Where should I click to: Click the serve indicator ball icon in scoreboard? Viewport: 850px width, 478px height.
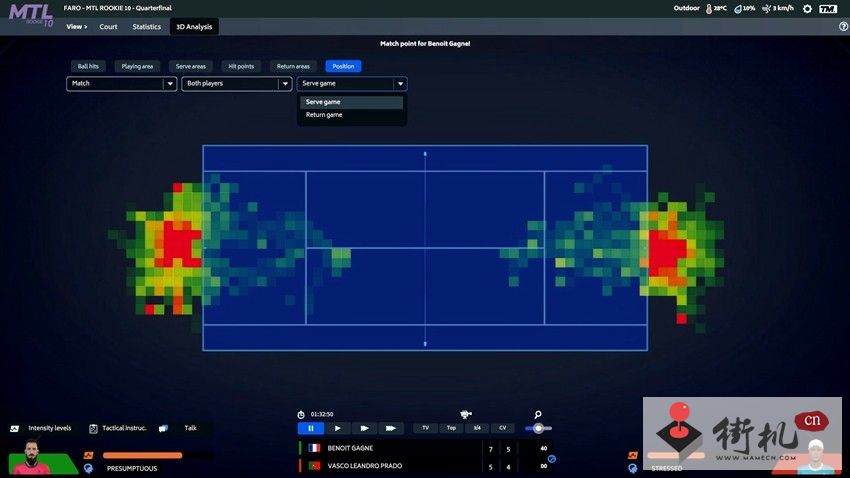[551, 459]
